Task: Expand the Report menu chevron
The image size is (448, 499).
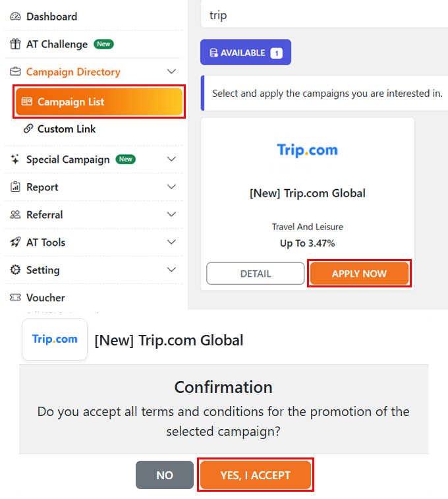Action: point(171,187)
